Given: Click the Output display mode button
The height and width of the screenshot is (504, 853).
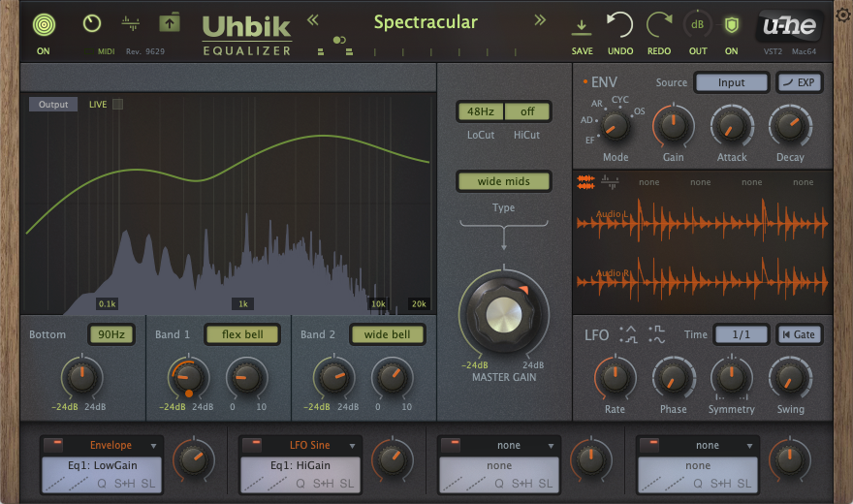Looking at the screenshot, I should [x=53, y=105].
